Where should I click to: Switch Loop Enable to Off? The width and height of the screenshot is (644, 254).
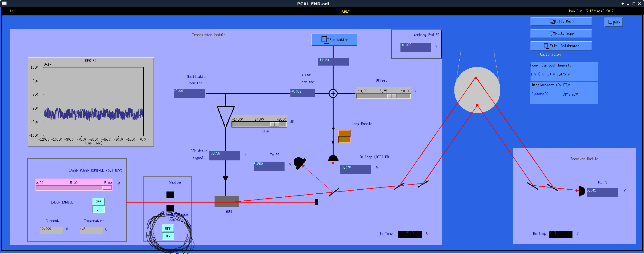tap(344, 133)
